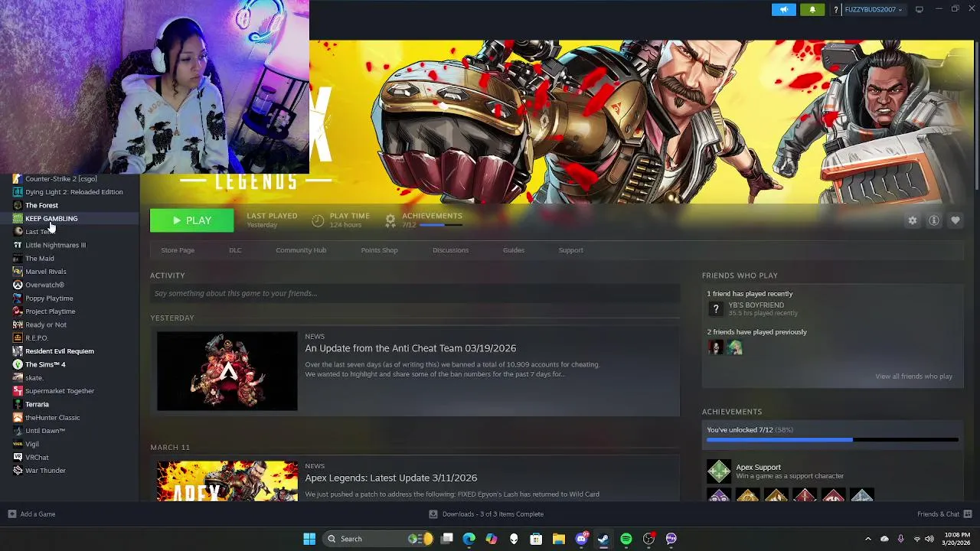Open Anti Cheat Team update news thumbnail
Screen dimensions: 980x551
coord(227,371)
